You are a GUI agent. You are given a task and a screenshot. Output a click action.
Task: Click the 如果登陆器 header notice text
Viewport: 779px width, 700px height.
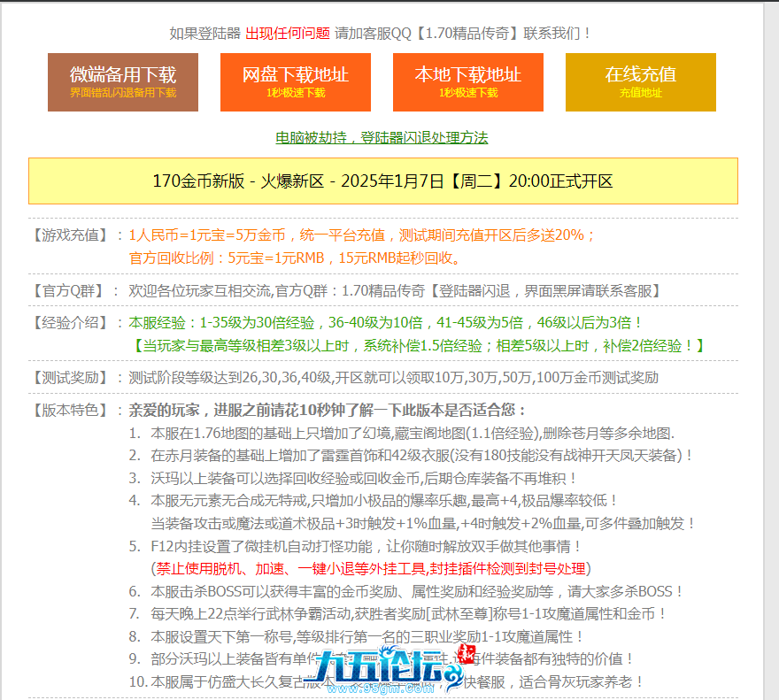pyautogui.click(x=380, y=34)
